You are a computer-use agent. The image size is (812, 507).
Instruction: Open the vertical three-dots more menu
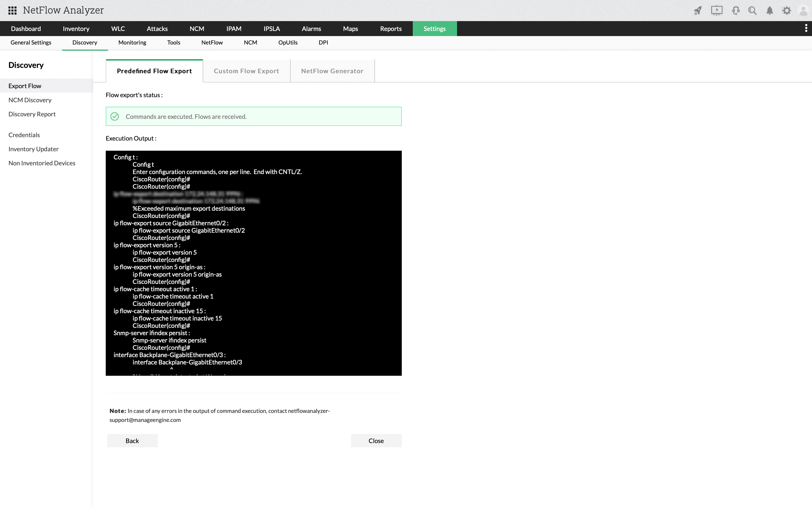[x=806, y=28]
